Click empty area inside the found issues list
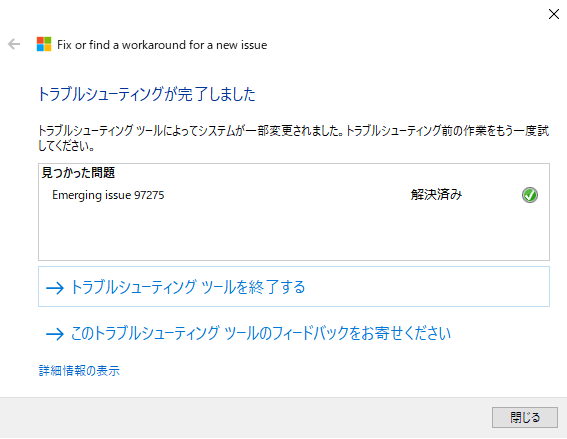The width and height of the screenshot is (567, 439). [x=294, y=233]
